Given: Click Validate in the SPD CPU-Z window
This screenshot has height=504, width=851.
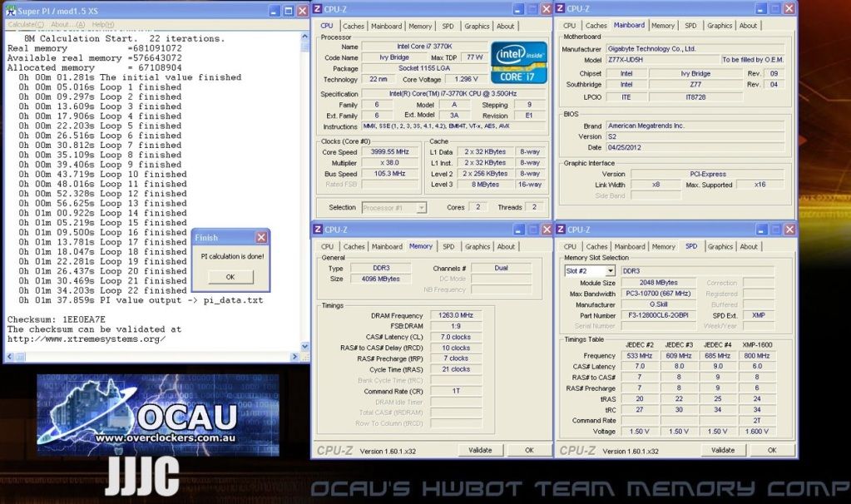Looking at the screenshot, I should point(722,450).
